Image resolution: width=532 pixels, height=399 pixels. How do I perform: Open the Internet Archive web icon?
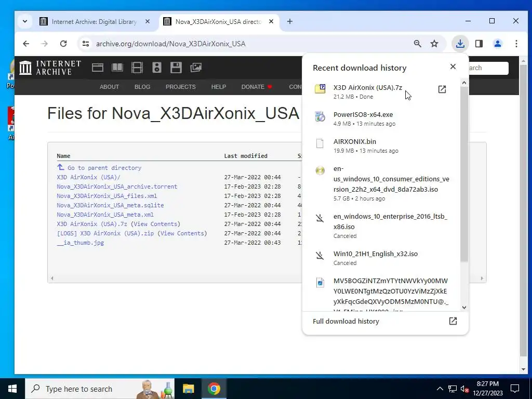coord(98,68)
